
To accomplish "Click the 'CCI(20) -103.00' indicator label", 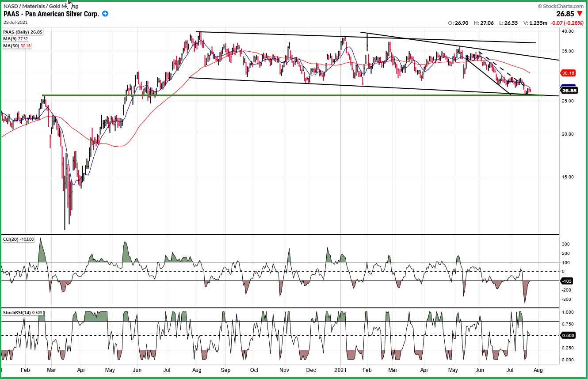I will tap(19, 239).
